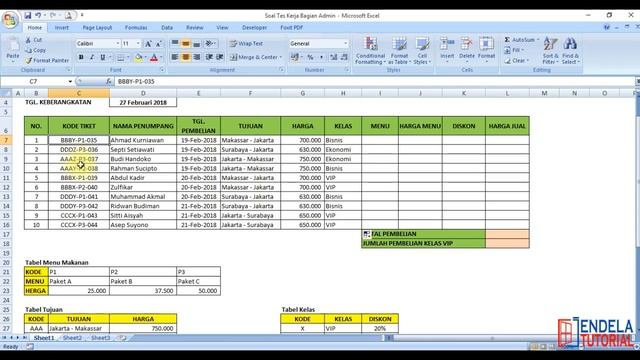Toggle italic formatting
This screenshot has width=640, height=360.
pos(92,58)
